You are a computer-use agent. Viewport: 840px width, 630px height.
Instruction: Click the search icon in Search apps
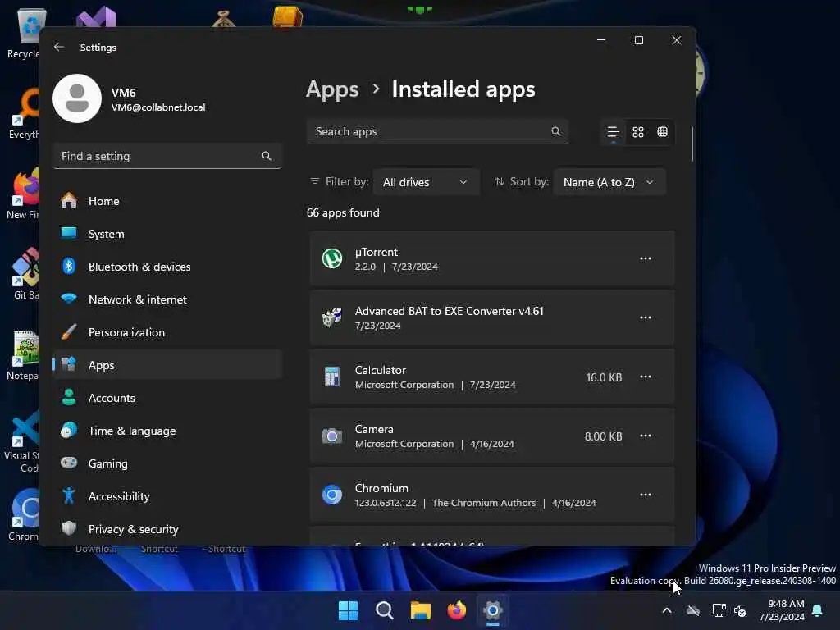pyautogui.click(x=555, y=131)
